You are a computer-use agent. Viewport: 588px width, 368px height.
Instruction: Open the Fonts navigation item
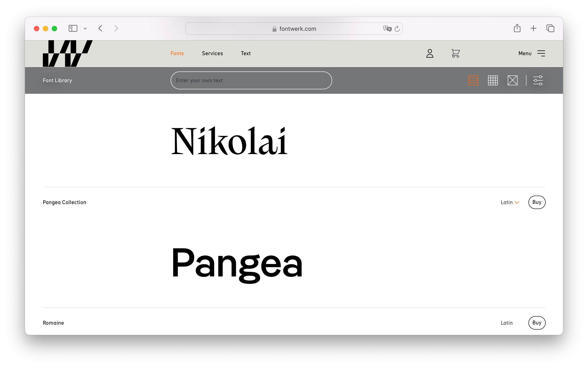point(177,53)
